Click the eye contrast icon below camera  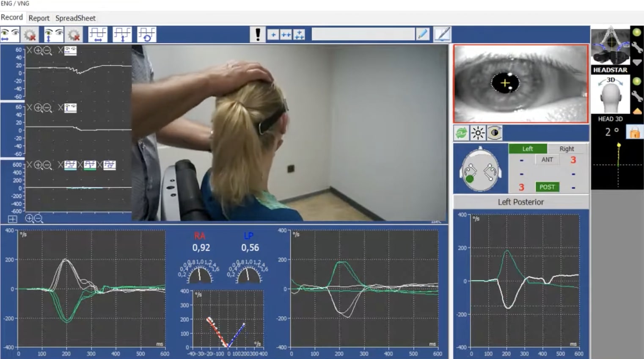(x=495, y=133)
